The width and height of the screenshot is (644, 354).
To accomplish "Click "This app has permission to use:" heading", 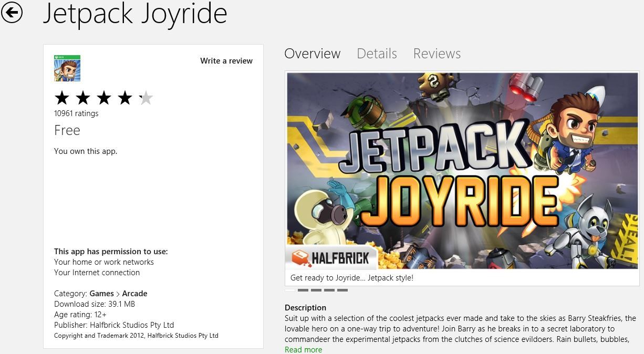I will click(111, 252).
